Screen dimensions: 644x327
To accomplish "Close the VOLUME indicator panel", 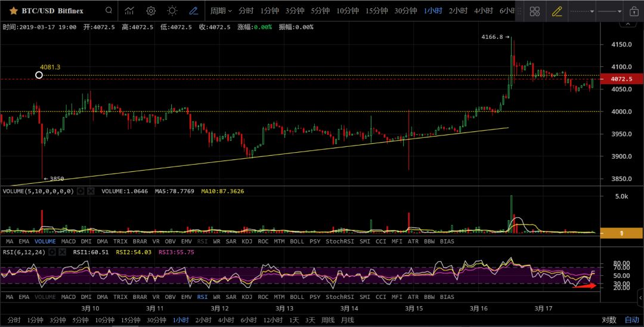I will (91, 191).
